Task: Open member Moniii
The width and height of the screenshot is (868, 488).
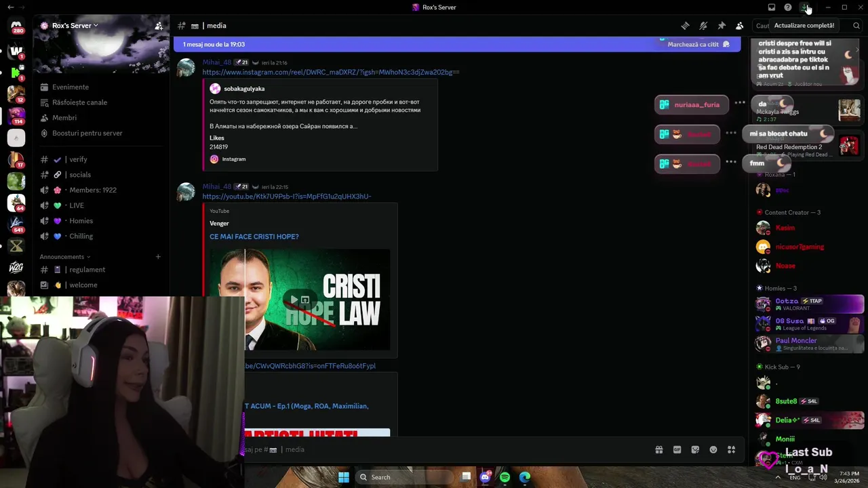Action: tap(809, 439)
